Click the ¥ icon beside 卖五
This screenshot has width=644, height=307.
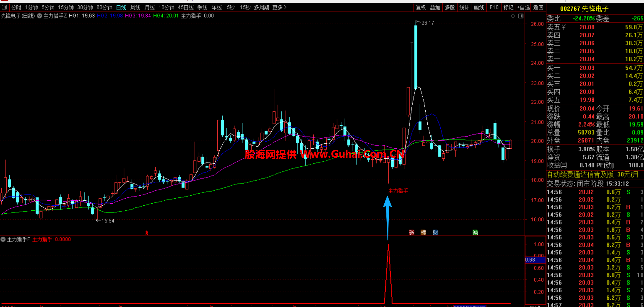point(564,28)
